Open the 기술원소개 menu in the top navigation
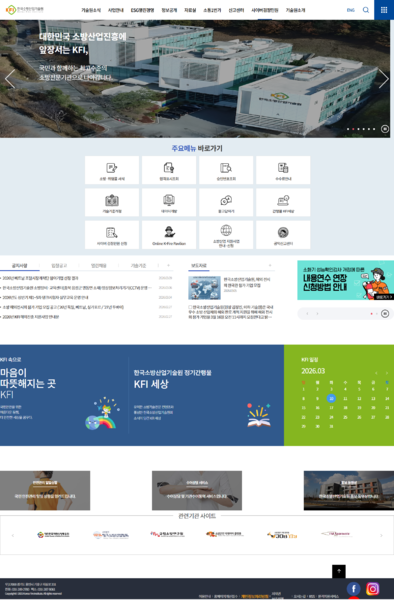Viewport: 394px width, 600px height. pyautogui.click(x=295, y=10)
